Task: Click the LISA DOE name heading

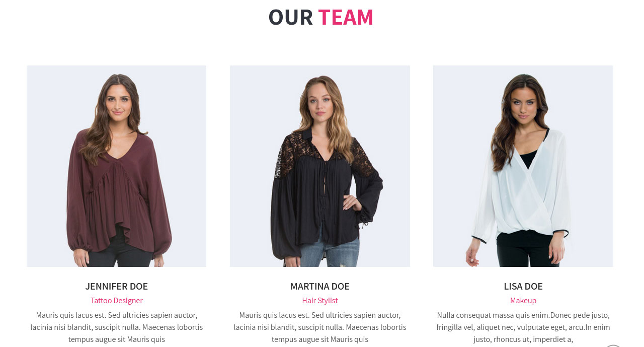Action: tap(523, 286)
